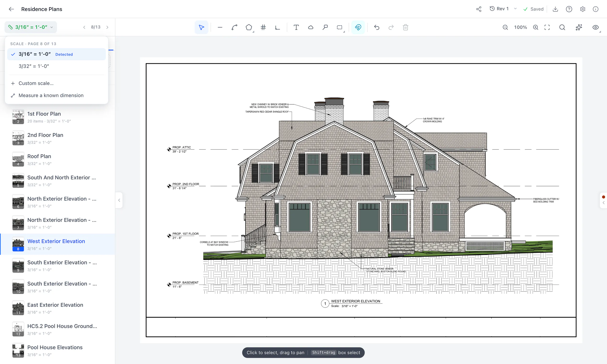
Task: Collapse the left pages sidebar
Action: pyautogui.click(x=119, y=200)
